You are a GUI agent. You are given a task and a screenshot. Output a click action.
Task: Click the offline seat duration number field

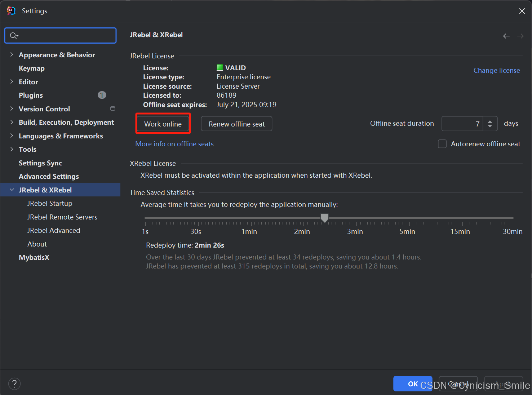pyautogui.click(x=462, y=124)
